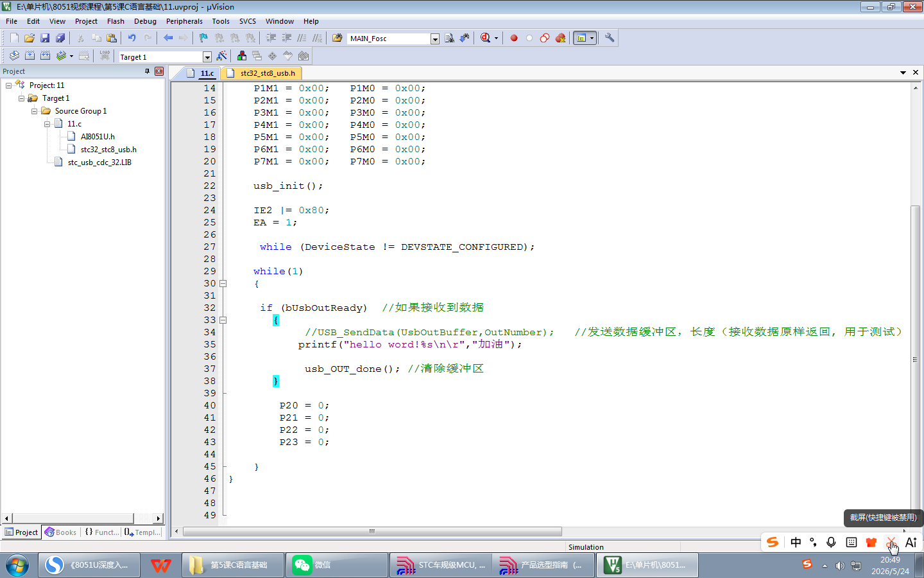
Task: Open the Peripherals menu
Action: [184, 21]
